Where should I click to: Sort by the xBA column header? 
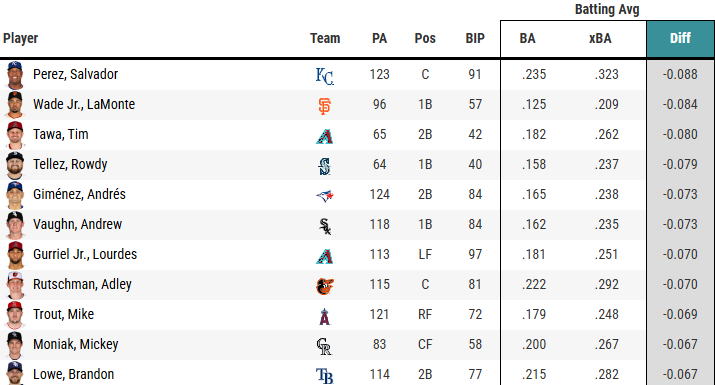coord(600,38)
